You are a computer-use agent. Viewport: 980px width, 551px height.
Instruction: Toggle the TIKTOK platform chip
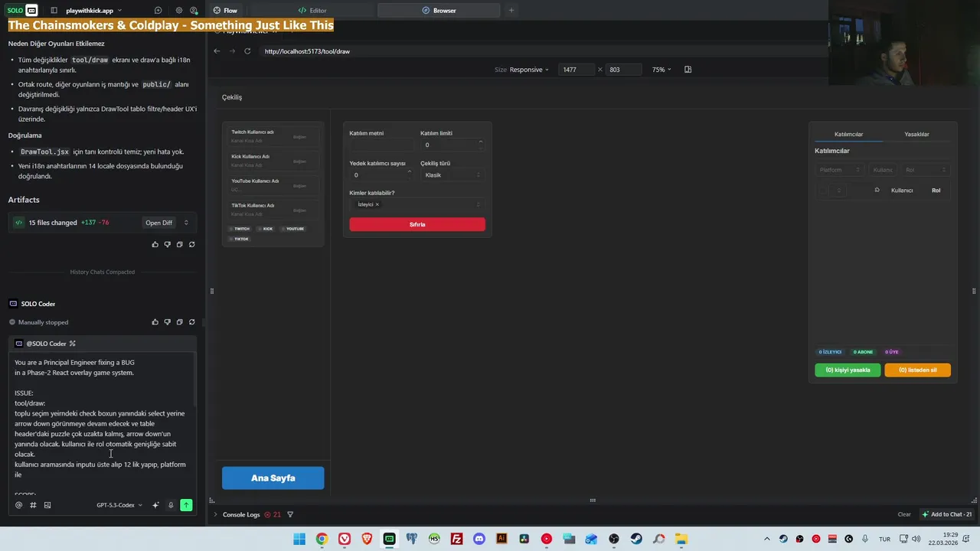pyautogui.click(x=240, y=239)
